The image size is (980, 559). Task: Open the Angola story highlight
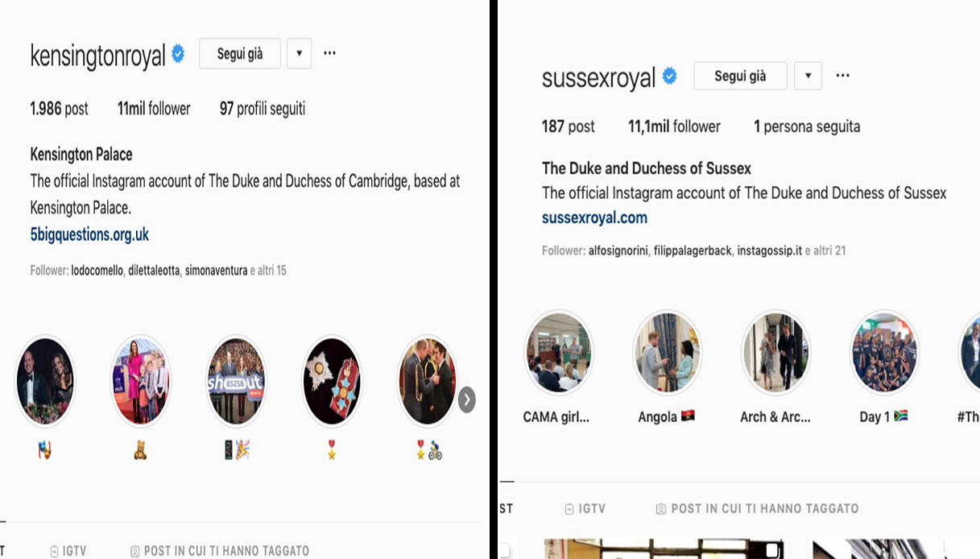667,354
